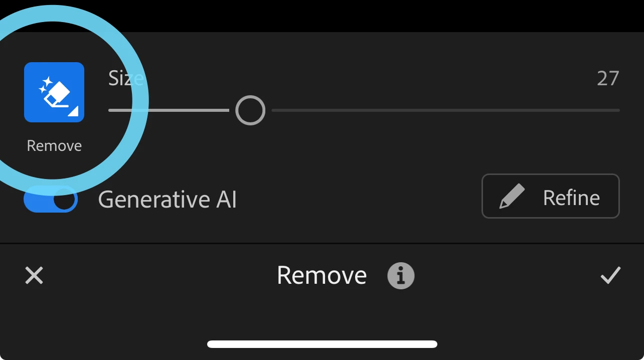Screen dimensions: 644x360
Task: Cancel removal using the X icon
Action: coord(34,275)
